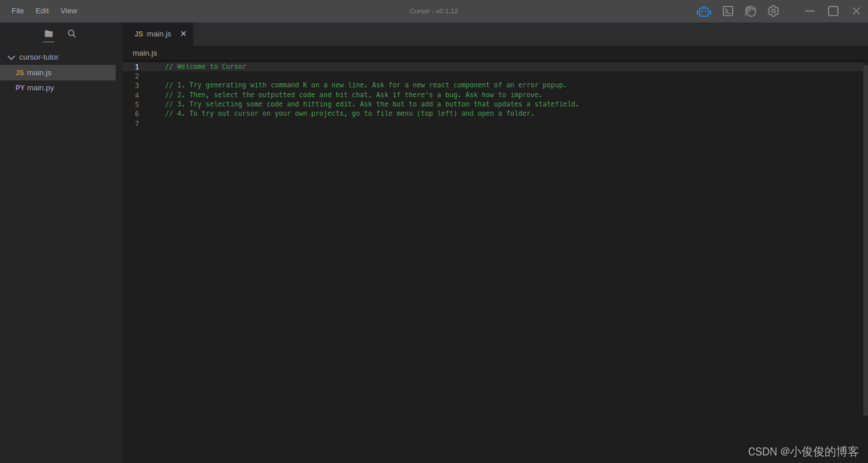Image resolution: width=868 pixels, height=463 pixels.
Task: Click the main.js breadcrumb path
Action: (x=145, y=53)
